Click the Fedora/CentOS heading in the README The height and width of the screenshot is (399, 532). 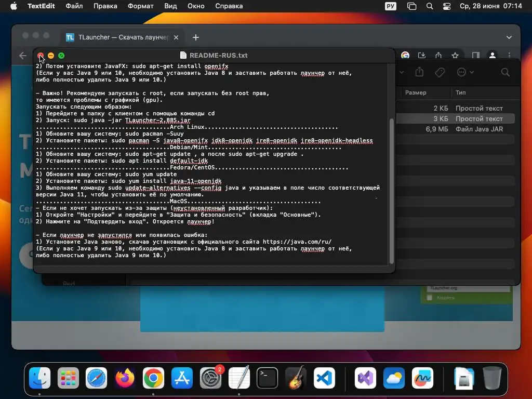click(x=192, y=168)
